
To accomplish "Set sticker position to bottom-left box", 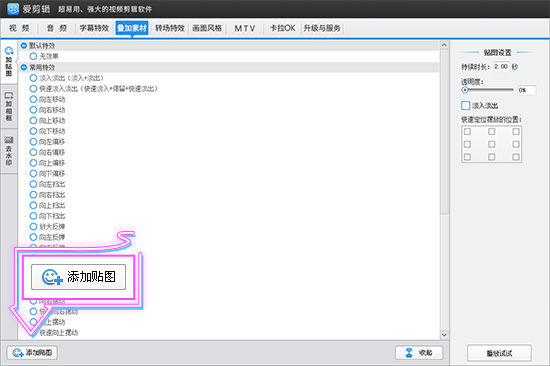I will [x=467, y=157].
